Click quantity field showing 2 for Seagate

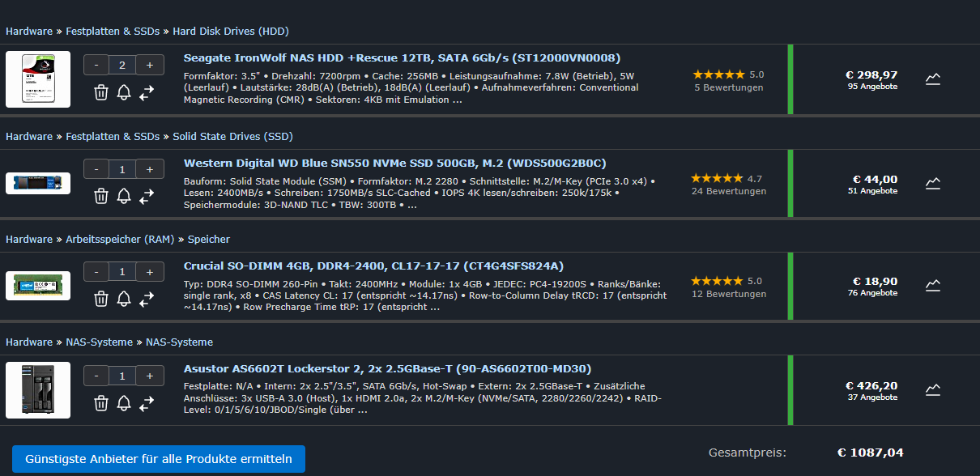122,66
